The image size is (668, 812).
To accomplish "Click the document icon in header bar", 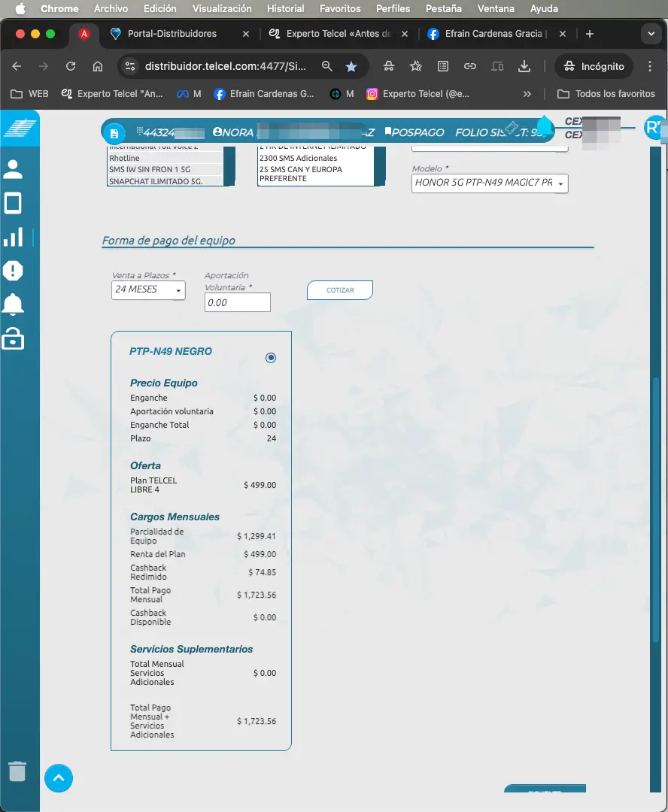I will tap(114, 133).
